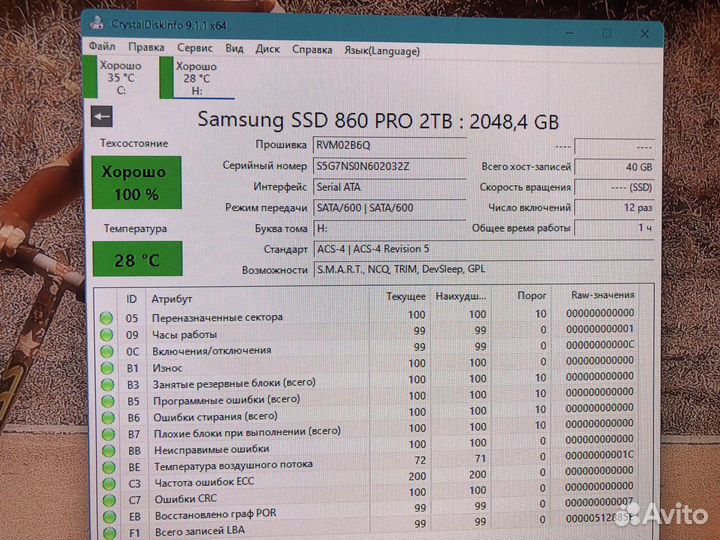Open the Справка menu
The image size is (720, 540).
[312, 49]
